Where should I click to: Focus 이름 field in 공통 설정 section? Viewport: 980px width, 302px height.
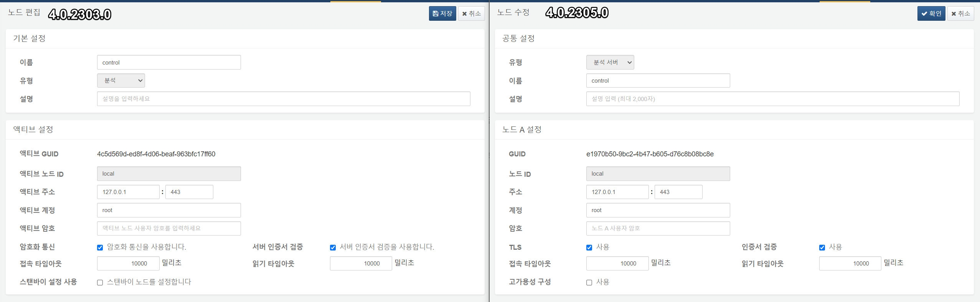click(x=658, y=81)
